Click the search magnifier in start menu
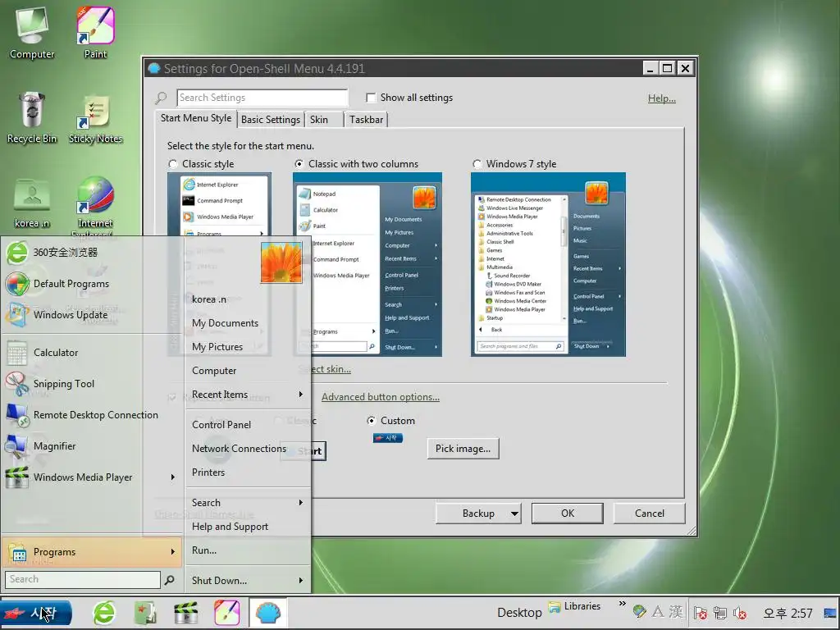Image resolution: width=840 pixels, height=630 pixels. (169, 580)
